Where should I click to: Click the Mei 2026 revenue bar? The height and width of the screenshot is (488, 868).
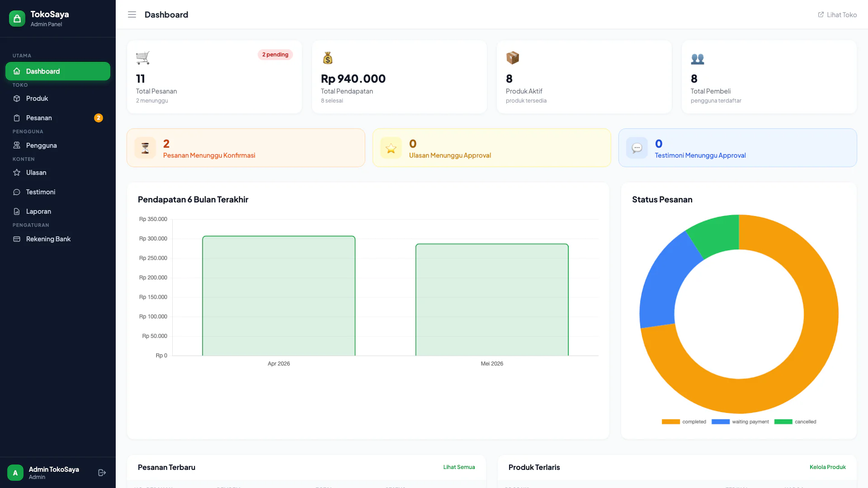[492, 300]
